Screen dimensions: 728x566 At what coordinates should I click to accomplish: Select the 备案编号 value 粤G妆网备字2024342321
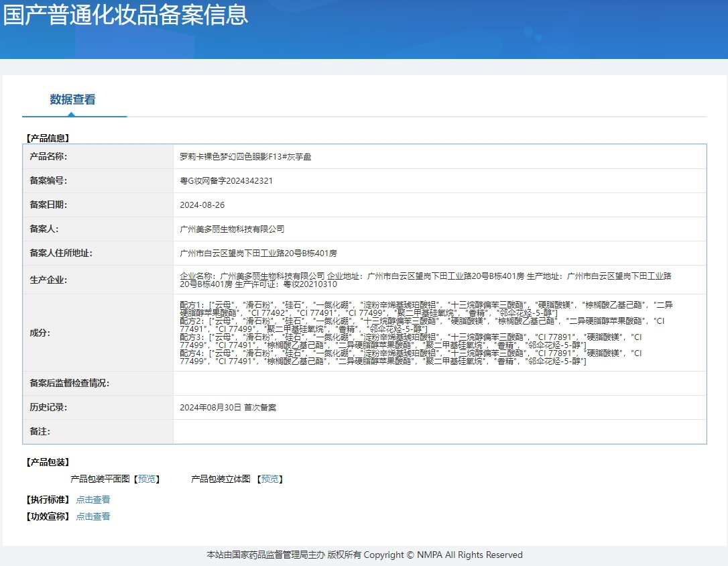(x=226, y=180)
